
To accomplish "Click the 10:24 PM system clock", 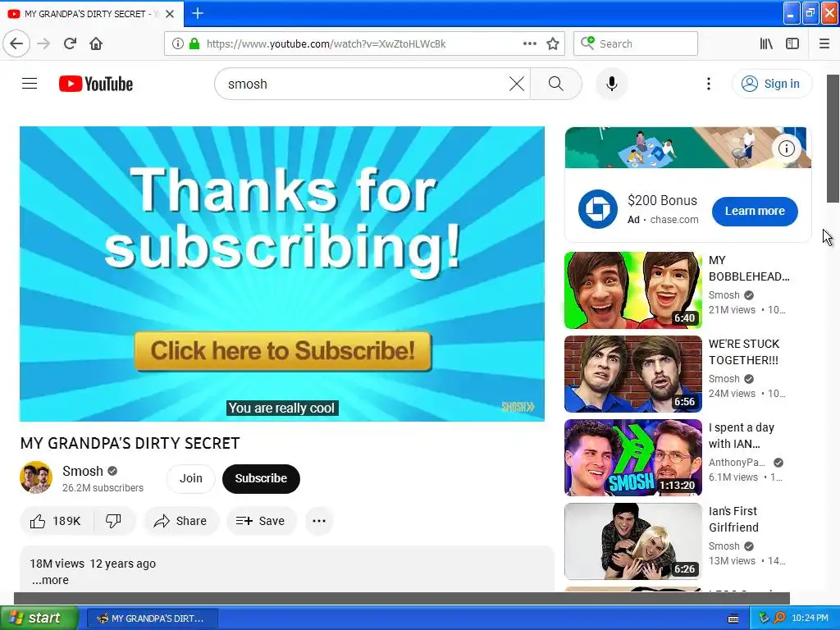I will pos(810,619).
